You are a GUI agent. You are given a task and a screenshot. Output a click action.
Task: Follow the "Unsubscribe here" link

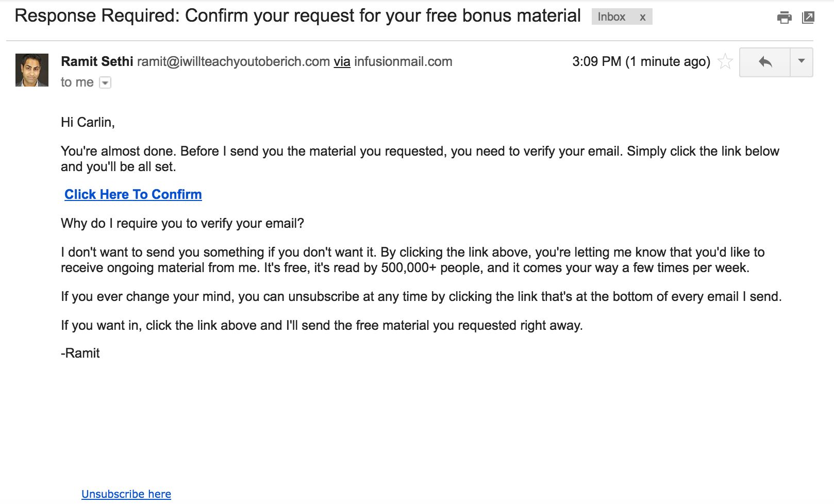tap(126, 494)
